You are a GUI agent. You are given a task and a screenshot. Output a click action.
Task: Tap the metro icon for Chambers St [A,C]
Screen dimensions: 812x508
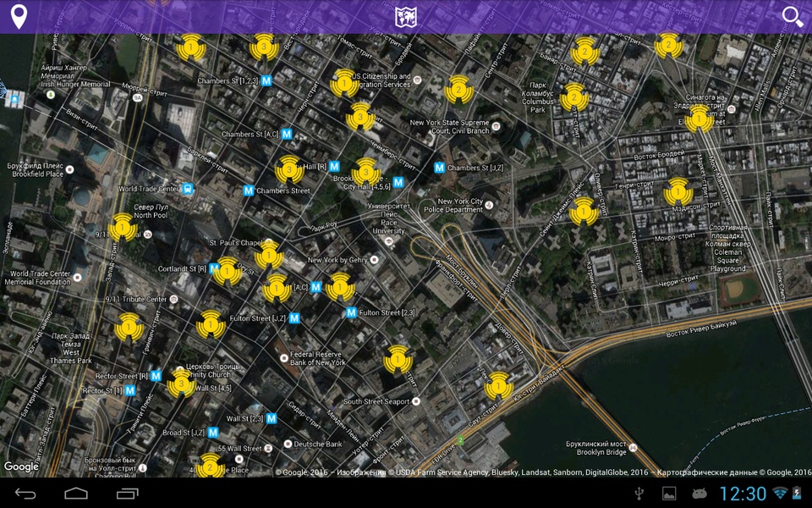pyautogui.click(x=287, y=134)
